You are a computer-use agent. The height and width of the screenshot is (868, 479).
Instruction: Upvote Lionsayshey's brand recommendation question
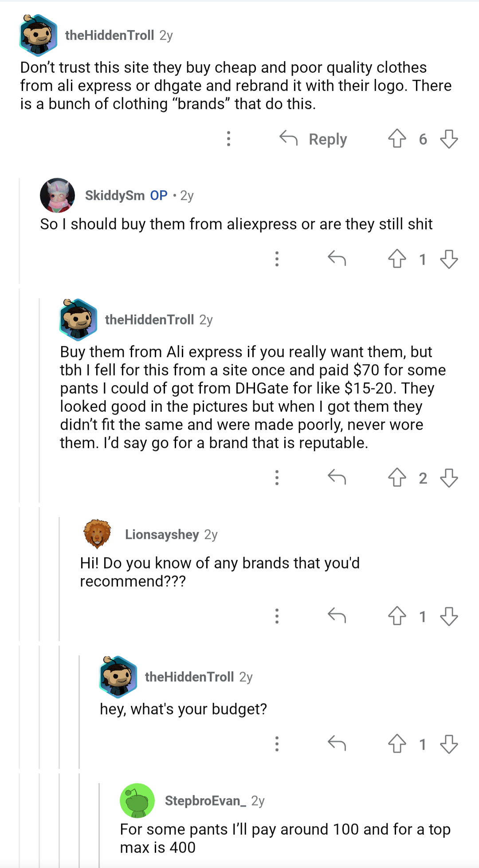[x=397, y=616]
